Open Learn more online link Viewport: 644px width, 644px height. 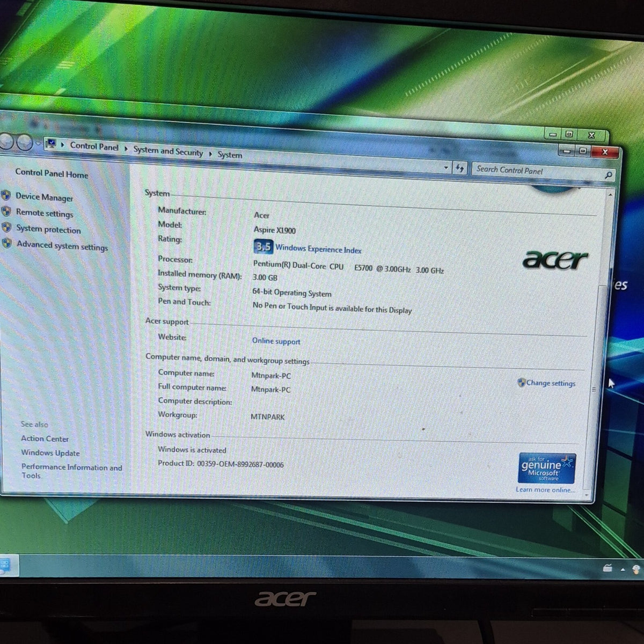(x=545, y=489)
